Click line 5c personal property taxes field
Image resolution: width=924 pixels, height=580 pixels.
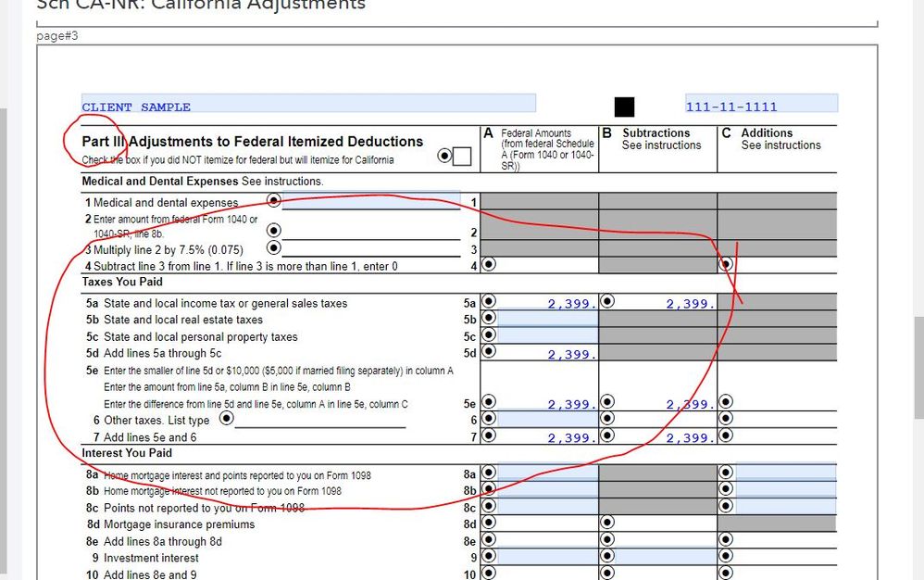pyautogui.click(x=547, y=336)
